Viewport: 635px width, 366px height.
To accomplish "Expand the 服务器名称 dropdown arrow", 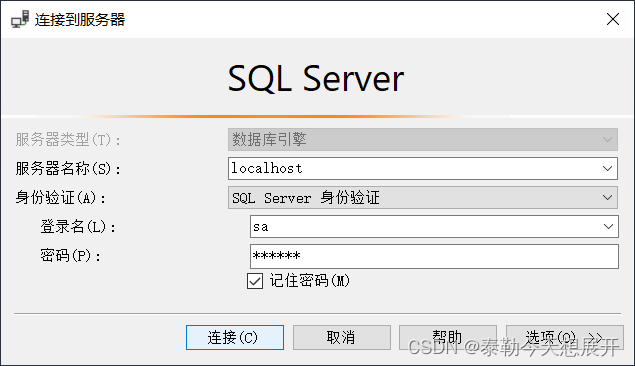I will 607,168.
